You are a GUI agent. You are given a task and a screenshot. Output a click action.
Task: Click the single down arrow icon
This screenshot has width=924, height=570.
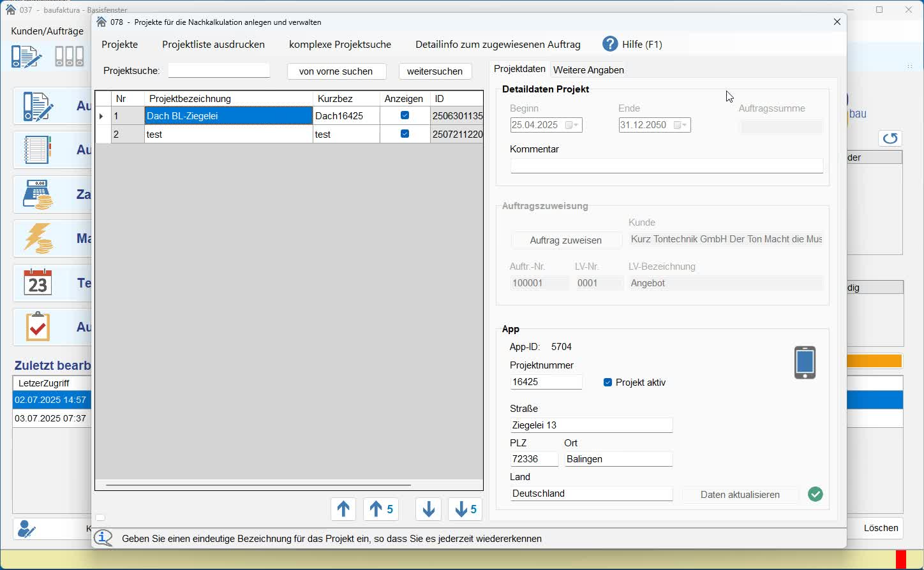[429, 509]
